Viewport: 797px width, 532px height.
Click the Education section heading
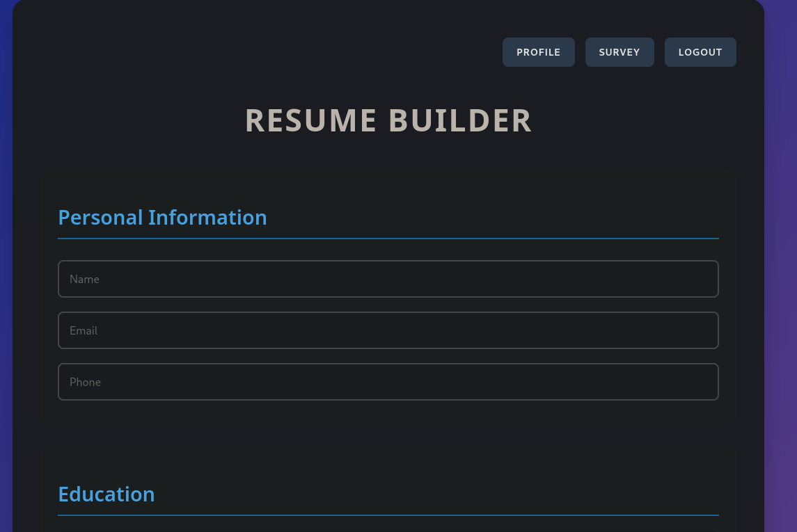(106, 494)
